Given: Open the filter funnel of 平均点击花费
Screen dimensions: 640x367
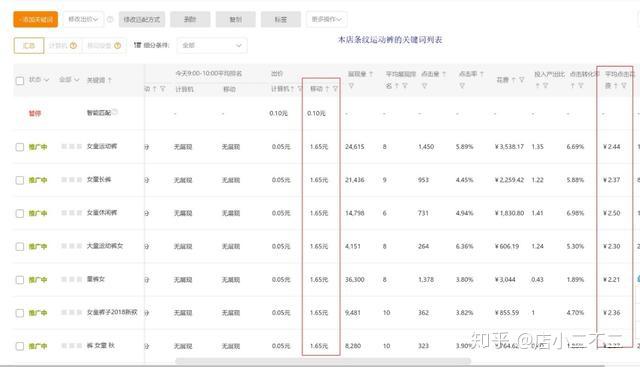Looking at the screenshot, I should [624, 86].
